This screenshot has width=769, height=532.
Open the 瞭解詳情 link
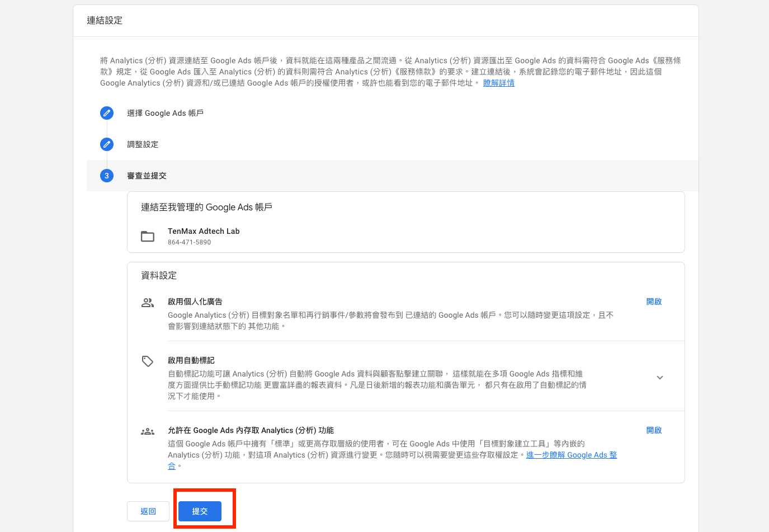click(499, 83)
